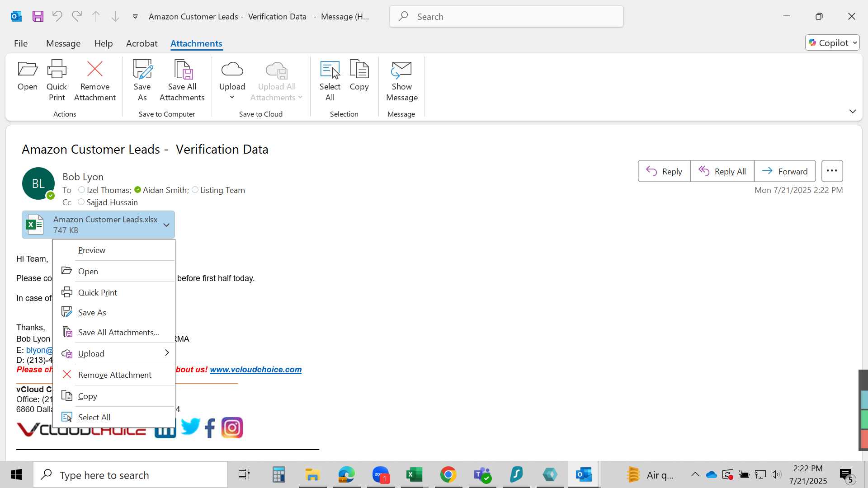Collapse the ribbon with the chevron
The image size is (868, 488).
[x=853, y=111]
